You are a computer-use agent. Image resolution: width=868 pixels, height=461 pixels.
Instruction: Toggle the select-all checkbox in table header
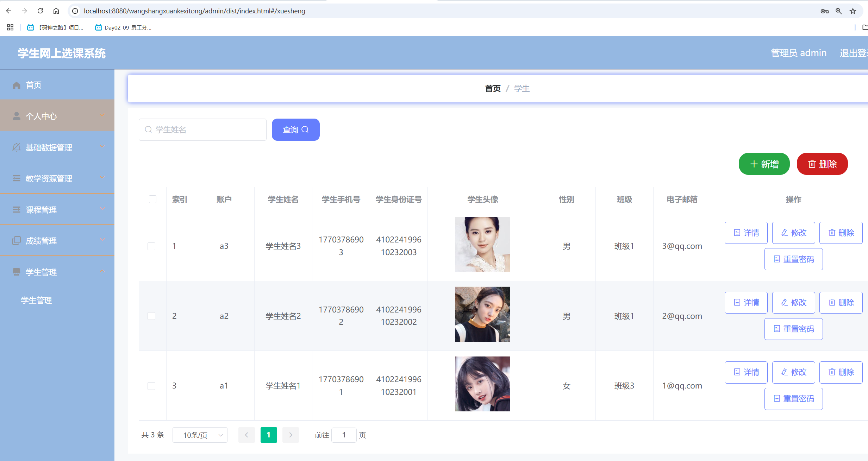(152, 199)
